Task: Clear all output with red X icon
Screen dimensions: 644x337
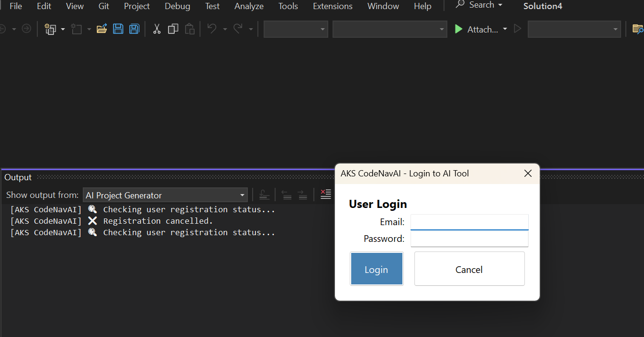Action: (x=326, y=195)
